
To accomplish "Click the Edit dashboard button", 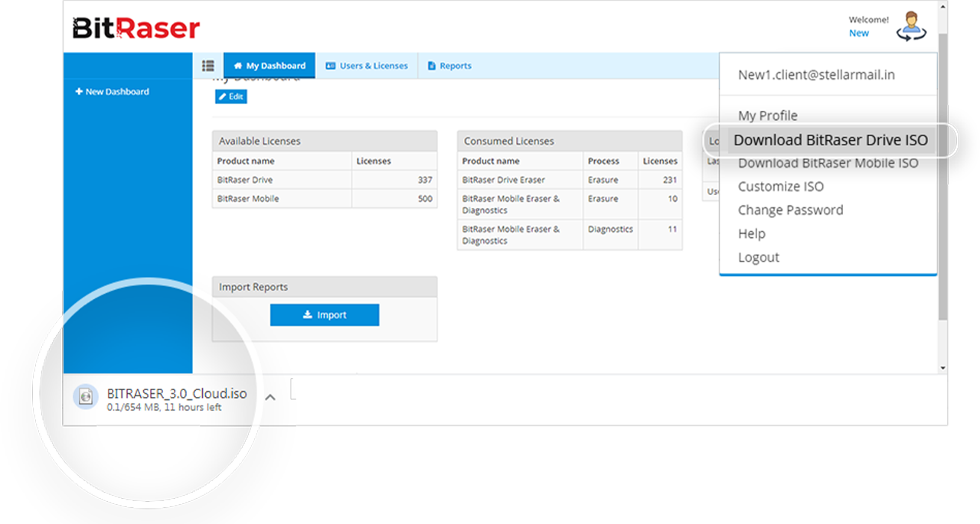I will point(230,96).
